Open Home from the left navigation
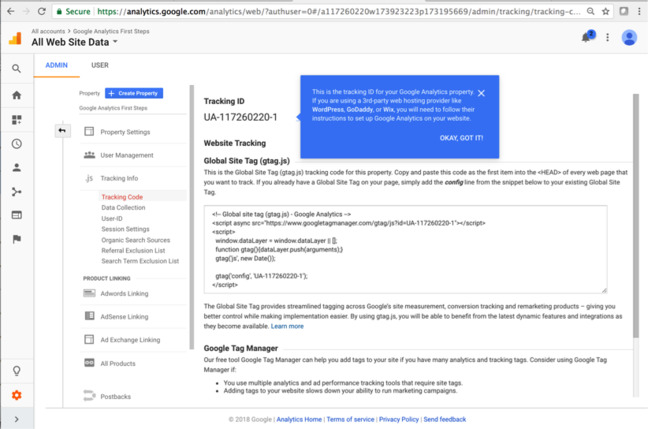 pyautogui.click(x=16, y=95)
